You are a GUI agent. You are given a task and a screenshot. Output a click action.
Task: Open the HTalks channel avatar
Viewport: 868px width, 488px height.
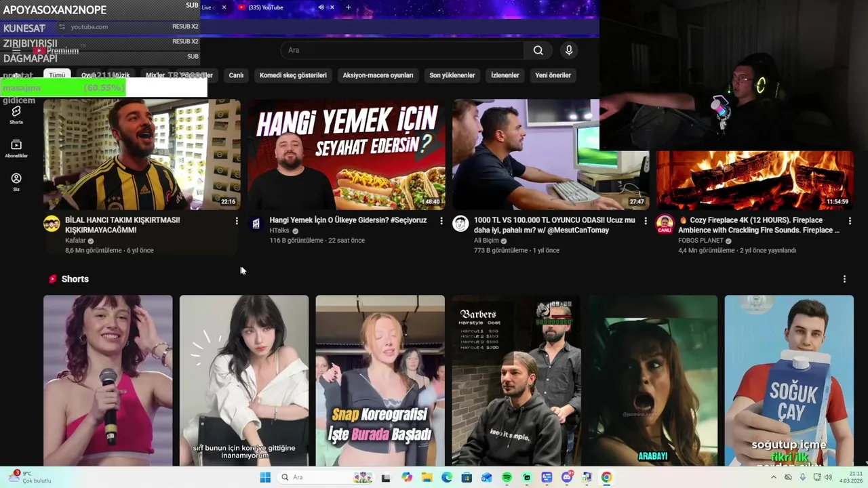(256, 224)
